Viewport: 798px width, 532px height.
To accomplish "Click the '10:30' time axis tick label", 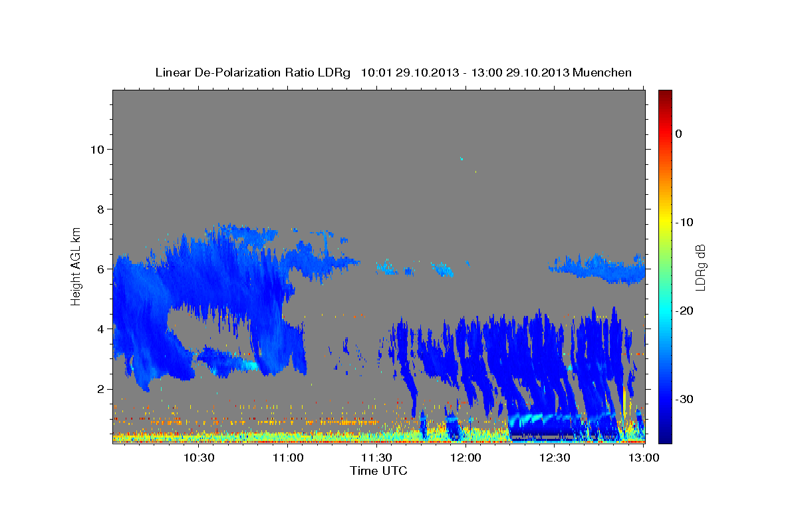I will (198, 458).
